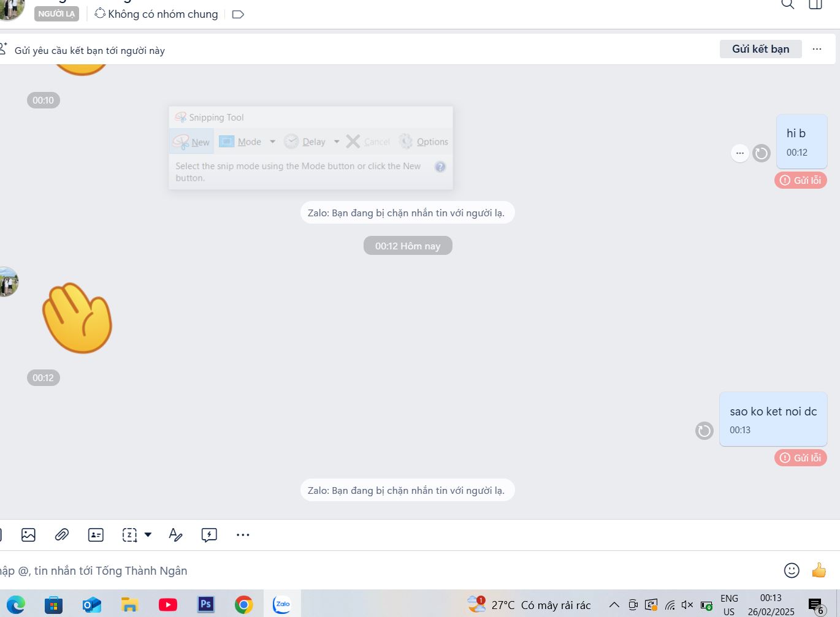840x617 pixels.
Task: Open the tag label icon in header
Action: tap(238, 14)
